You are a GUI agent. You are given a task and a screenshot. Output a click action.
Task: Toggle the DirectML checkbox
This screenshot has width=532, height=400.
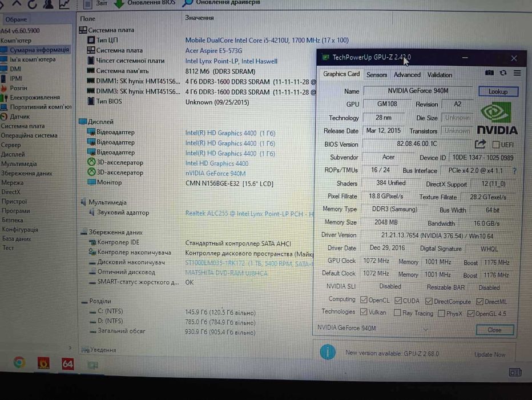pyautogui.click(x=479, y=302)
